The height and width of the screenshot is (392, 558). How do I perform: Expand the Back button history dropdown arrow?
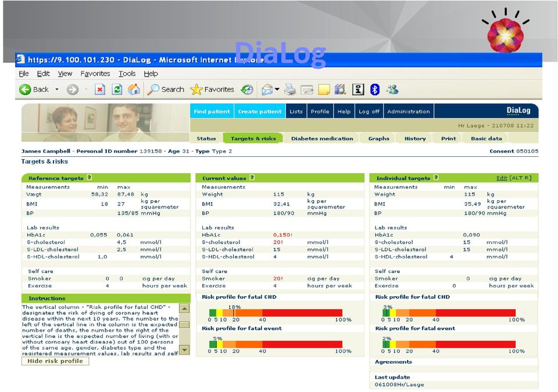click(56, 89)
